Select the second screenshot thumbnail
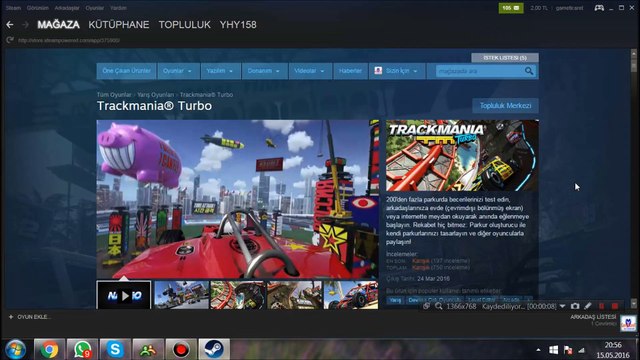 (x=182, y=295)
